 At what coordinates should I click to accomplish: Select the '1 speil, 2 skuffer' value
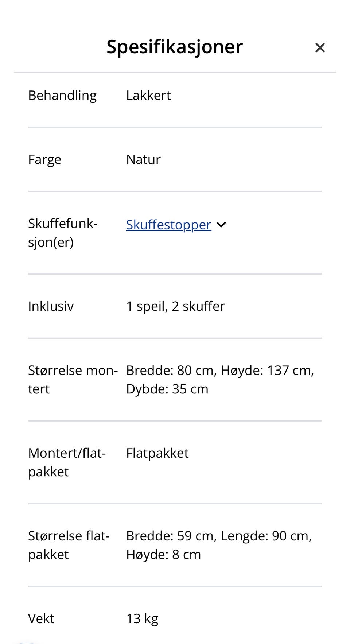coord(175,306)
